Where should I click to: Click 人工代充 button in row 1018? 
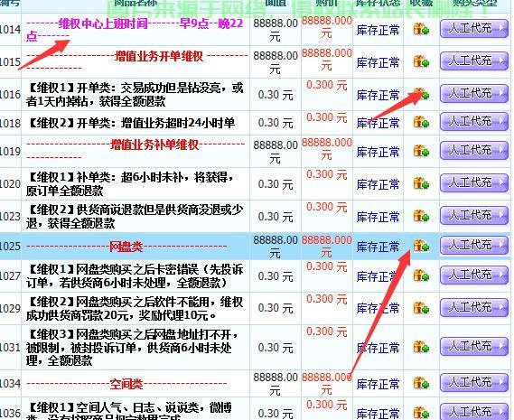(x=474, y=122)
